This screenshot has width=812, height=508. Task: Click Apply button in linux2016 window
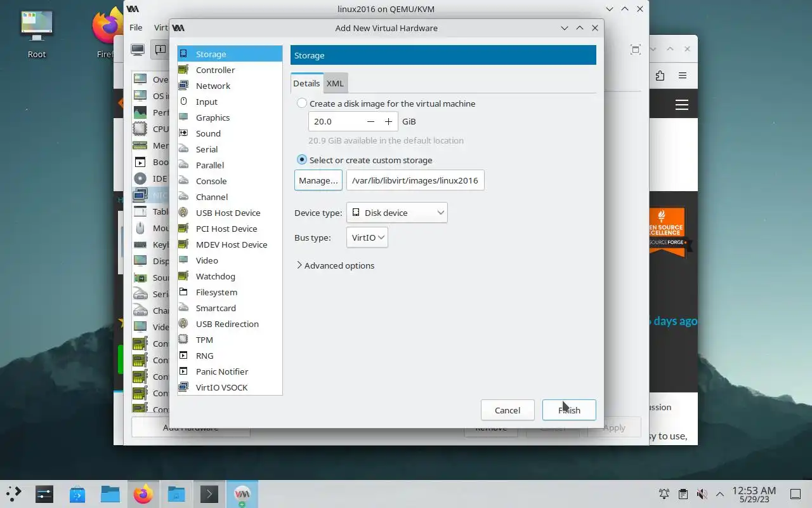point(614,427)
